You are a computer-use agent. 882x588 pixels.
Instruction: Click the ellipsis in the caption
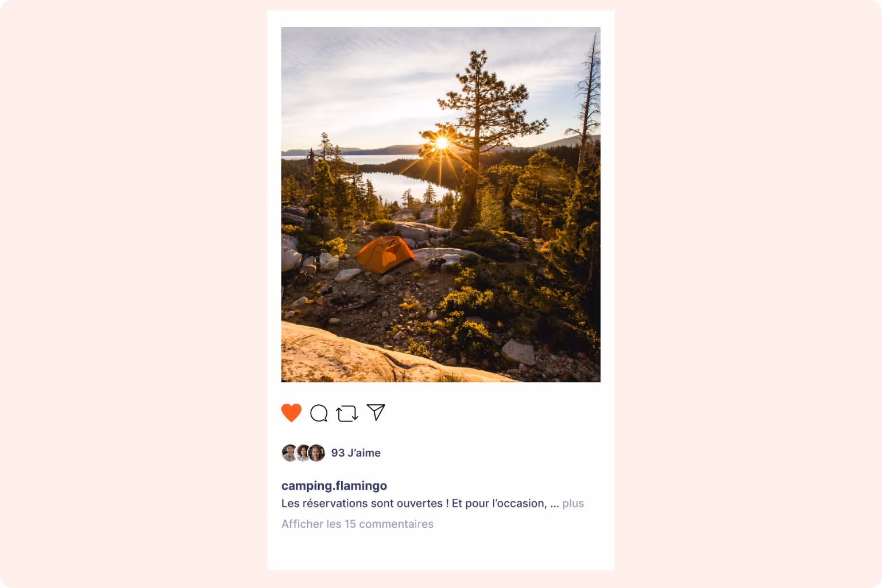point(555,505)
